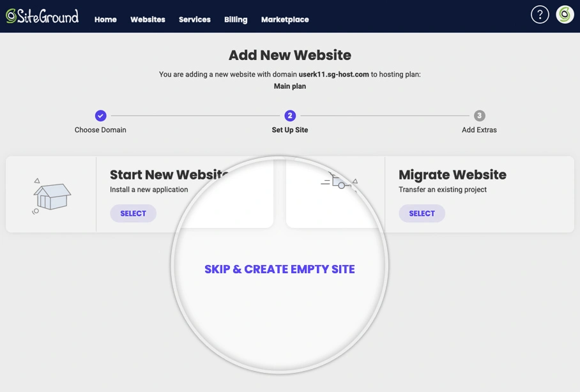Click Skip & Create Empty Site

coord(279,269)
